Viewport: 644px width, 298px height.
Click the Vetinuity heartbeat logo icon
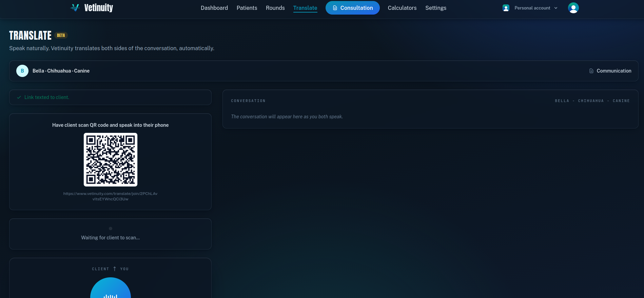(x=75, y=7)
